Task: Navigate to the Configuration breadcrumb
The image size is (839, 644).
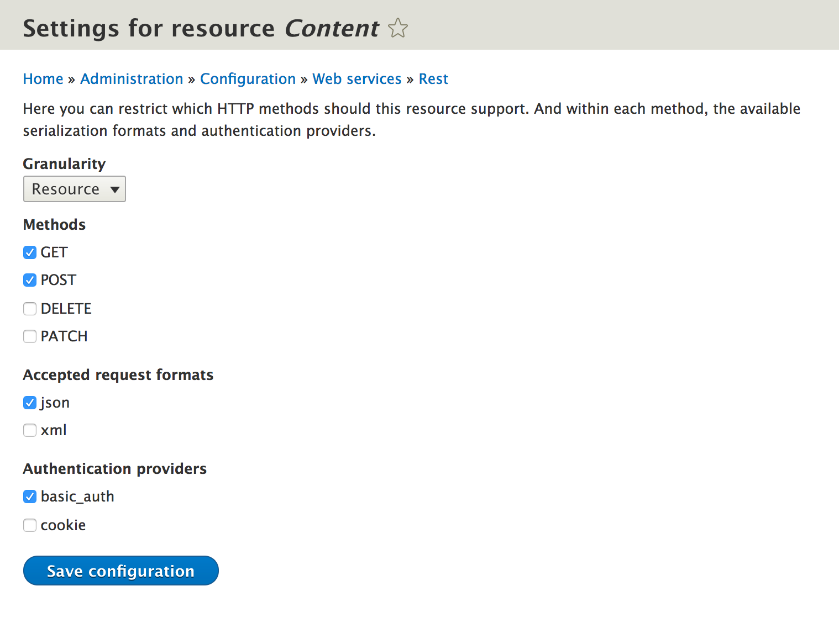Action: click(248, 79)
